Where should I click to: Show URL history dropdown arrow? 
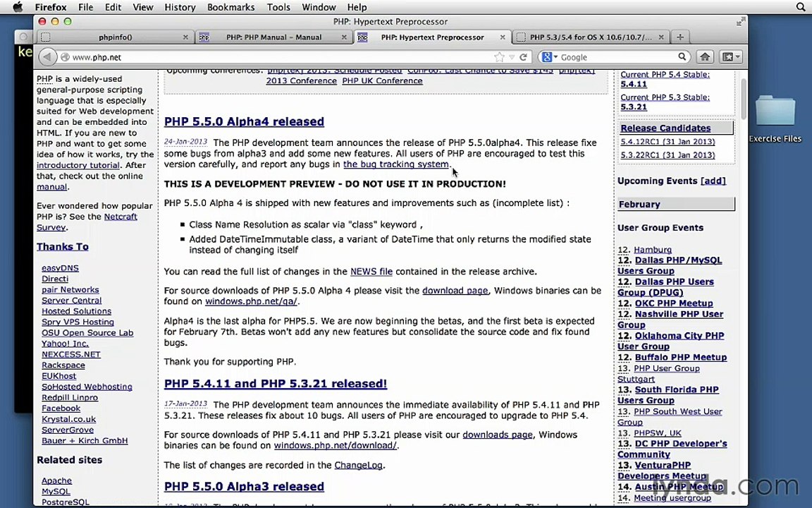coord(512,57)
